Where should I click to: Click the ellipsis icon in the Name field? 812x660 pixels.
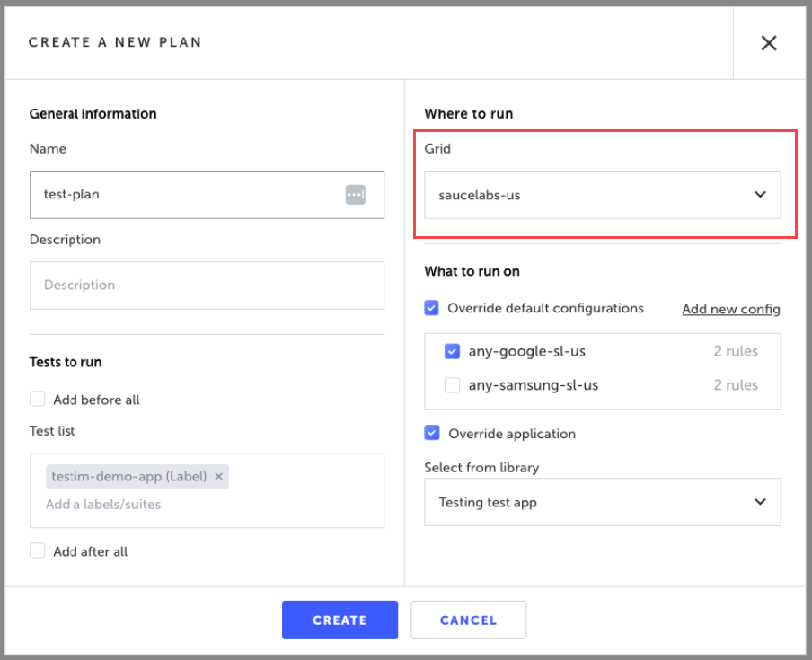click(356, 194)
